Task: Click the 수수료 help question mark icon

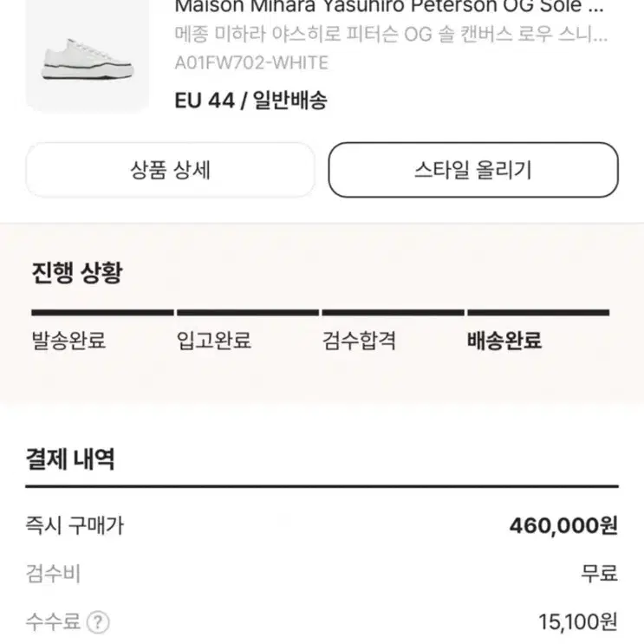Action: point(98,622)
